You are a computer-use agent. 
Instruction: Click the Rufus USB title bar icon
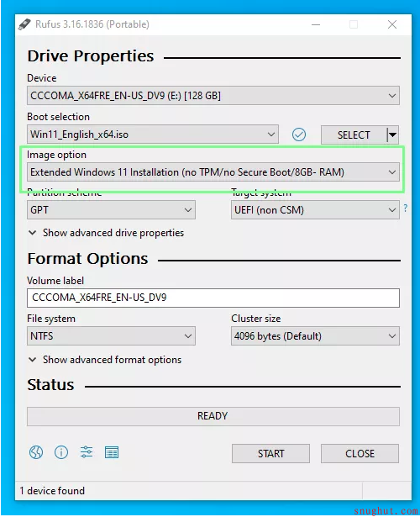[x=24, y=24]
